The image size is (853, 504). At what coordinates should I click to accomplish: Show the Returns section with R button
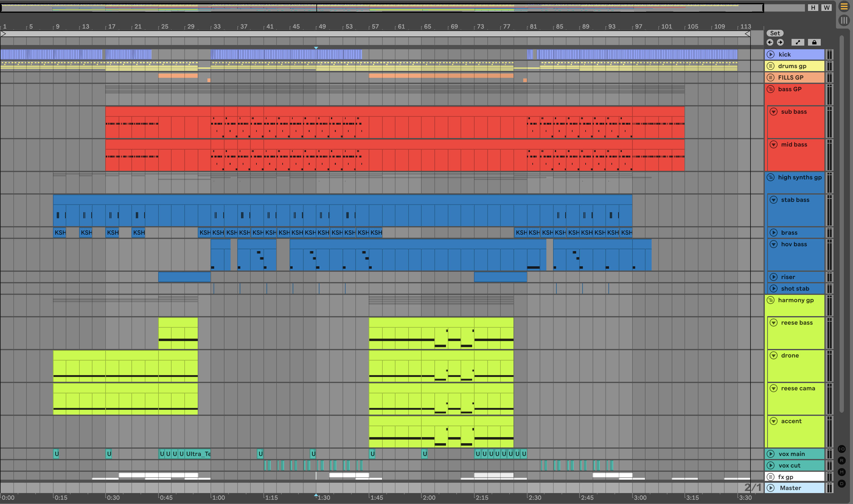click(841, 461)
